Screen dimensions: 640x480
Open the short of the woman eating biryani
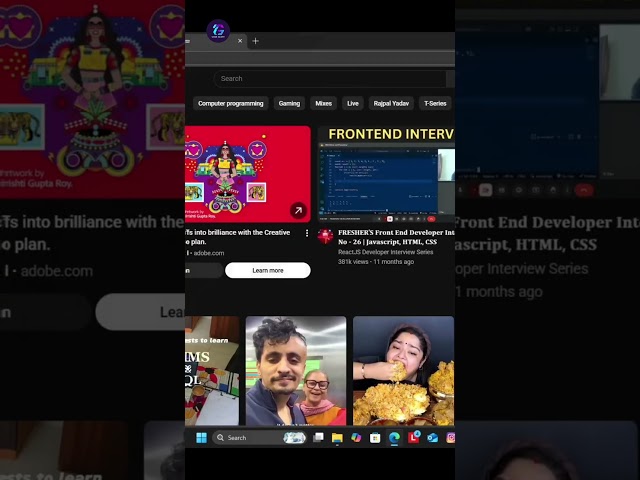[403, 371]
